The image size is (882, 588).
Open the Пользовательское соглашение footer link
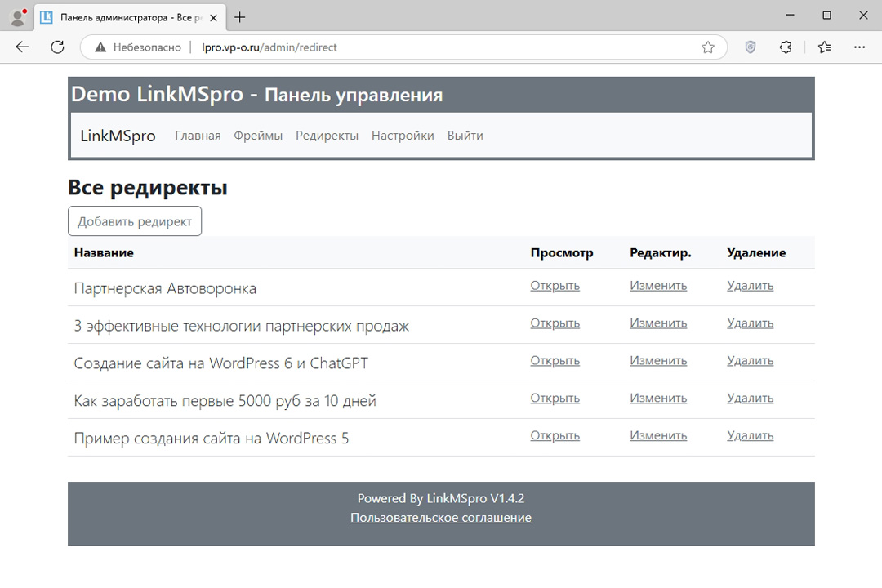(x=440, y=518)
